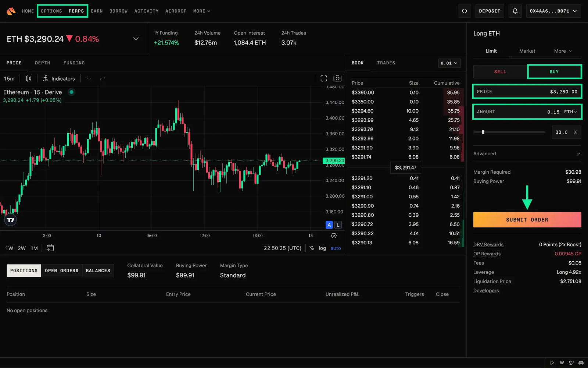588x368 pixels.
Task: Click the order size percentage slider
Action: [509, 132]
